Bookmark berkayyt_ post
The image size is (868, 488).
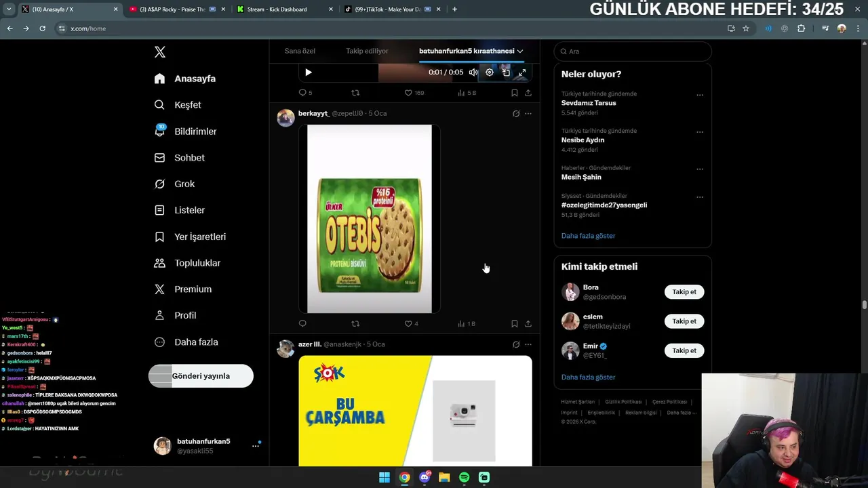click(515, 324)
